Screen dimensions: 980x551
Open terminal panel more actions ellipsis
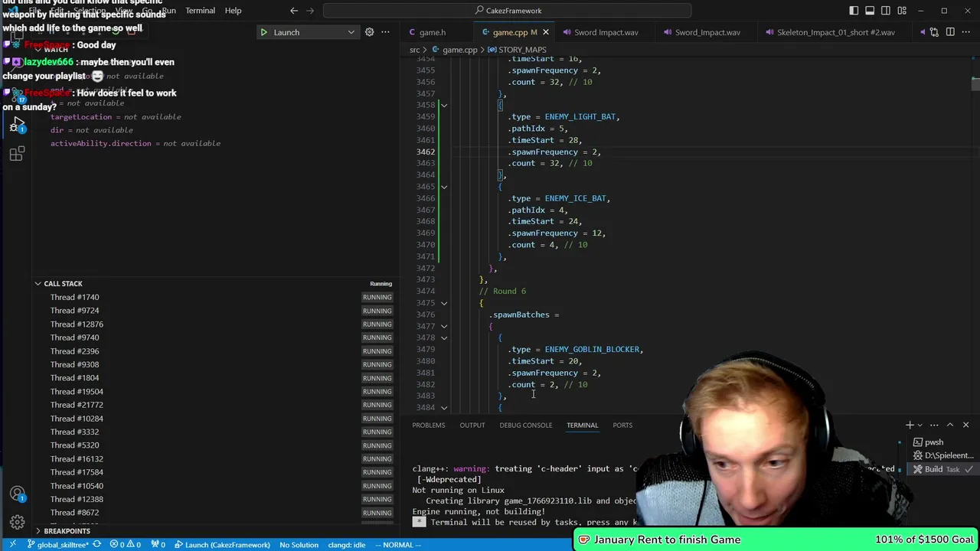[x=934, y=425]
